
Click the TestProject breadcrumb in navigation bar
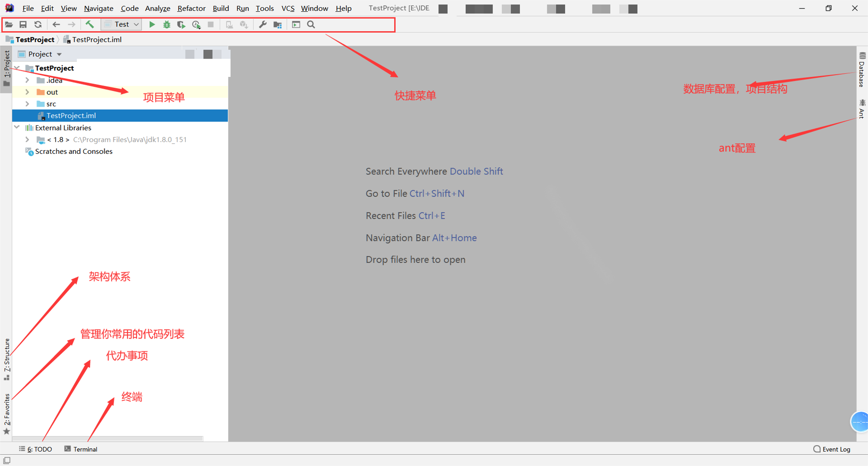click(x=30, y=40)
